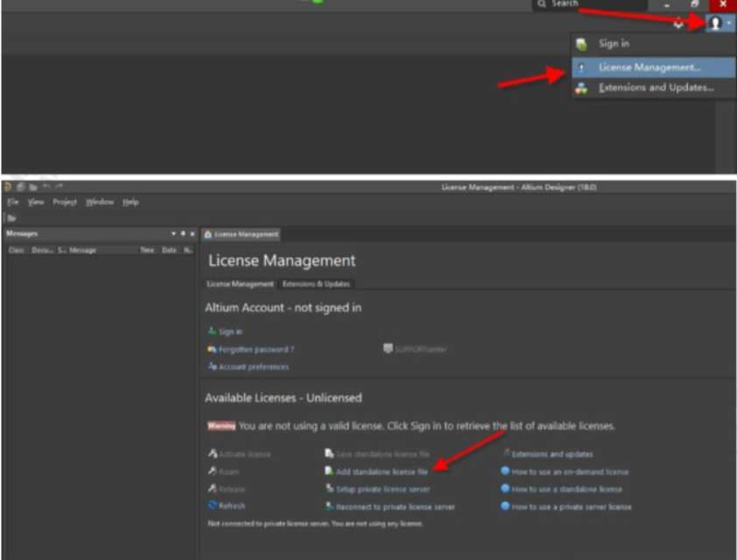The height and width of the screenshot is (560, 737).
Task: Click the redo arrow in quick access bar
Action: [x=59, y=187]
